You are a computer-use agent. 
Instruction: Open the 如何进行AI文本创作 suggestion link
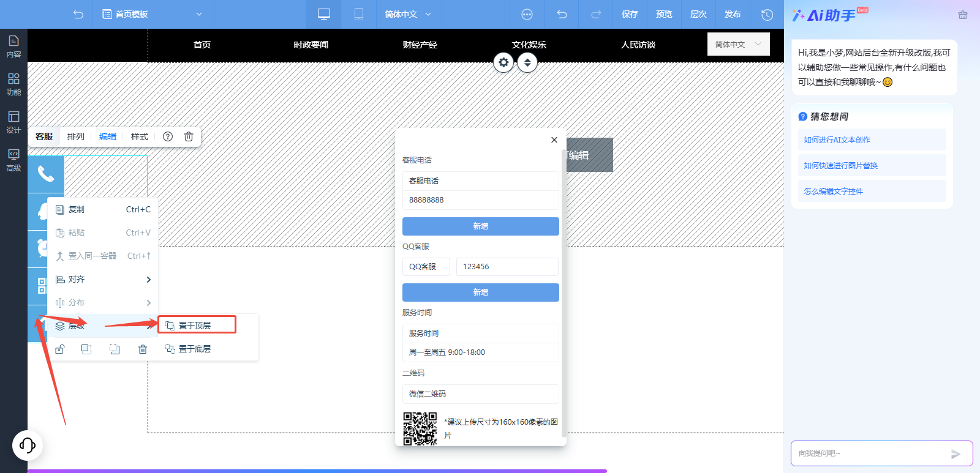(837, 140)
